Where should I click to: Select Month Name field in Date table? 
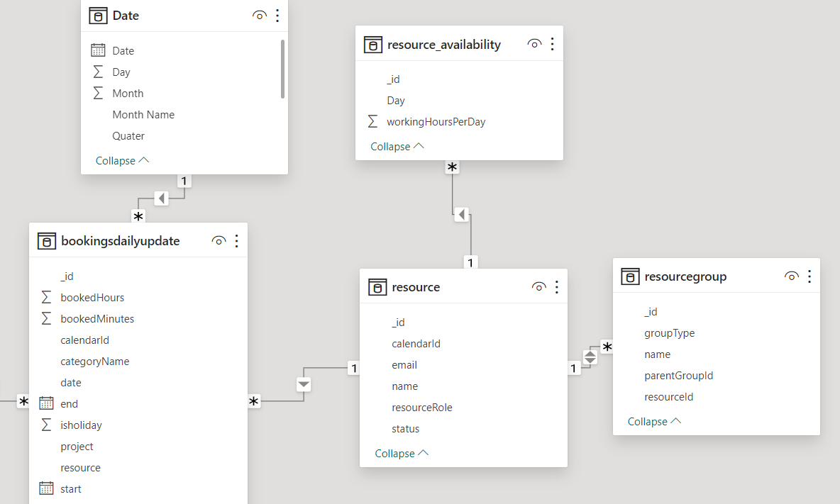pos(143,115)
